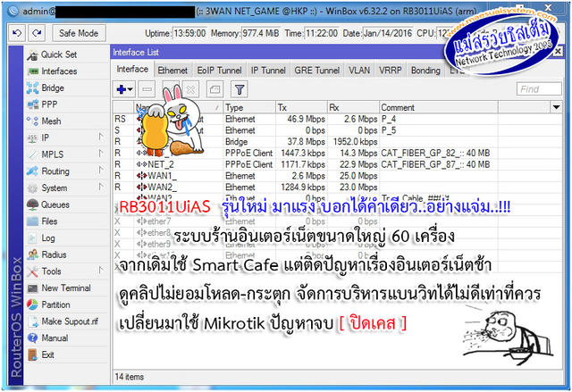Click the System gear icon
Screen dimensions: 572x392
click(x=32, y=188)
